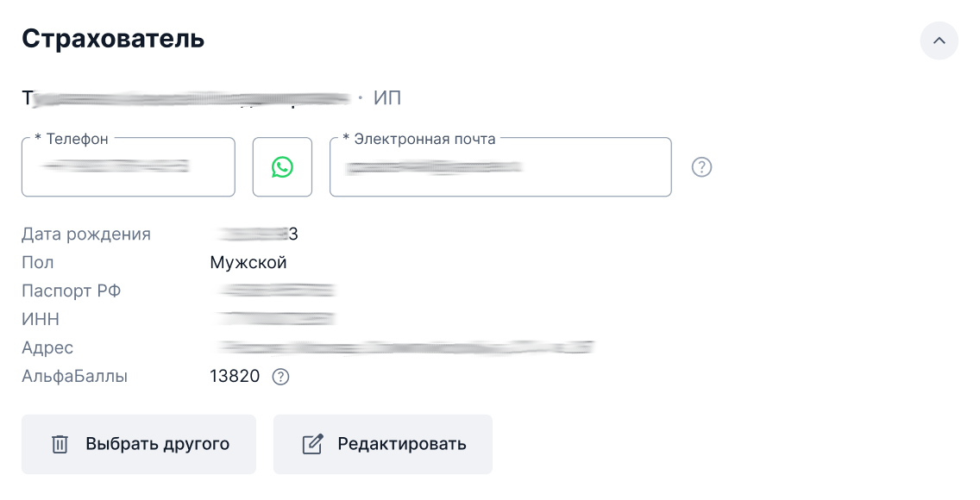Click the Паспорт РФ label
Screen dimensions: 980x500
(x=72, y=291)
